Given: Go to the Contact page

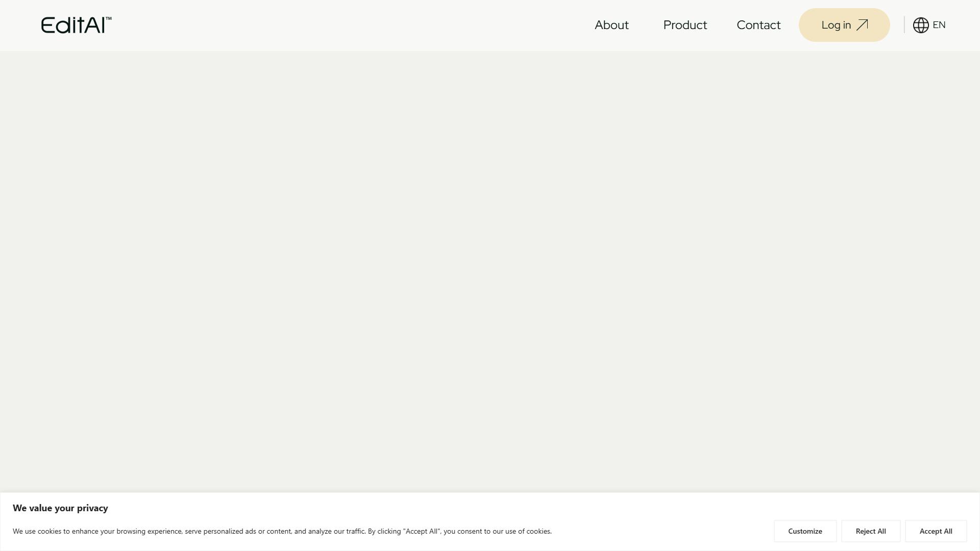Looking at the screenshot, I should 758,25.
